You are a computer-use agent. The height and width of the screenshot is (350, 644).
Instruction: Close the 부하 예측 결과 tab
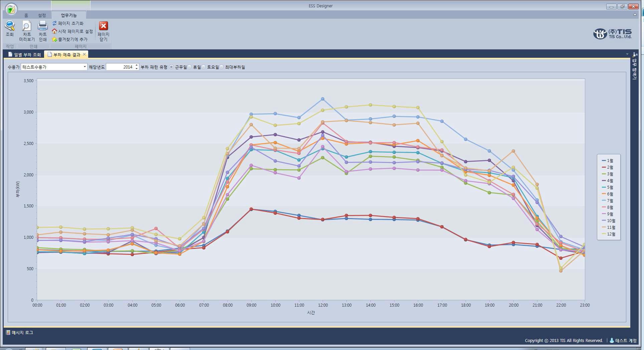point(85,54)
